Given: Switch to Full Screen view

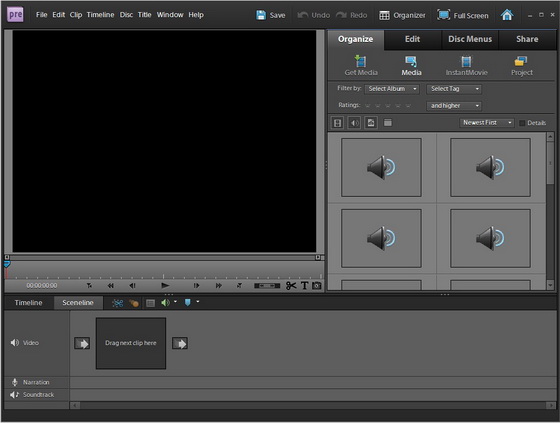Looking at the screenshot, I should click(463, 15).
